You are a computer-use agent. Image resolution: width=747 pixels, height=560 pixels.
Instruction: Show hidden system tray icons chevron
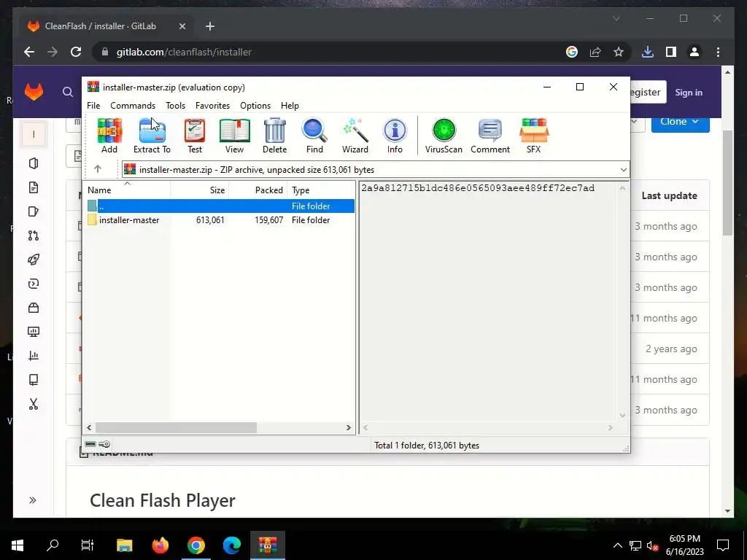pos(617,545)
